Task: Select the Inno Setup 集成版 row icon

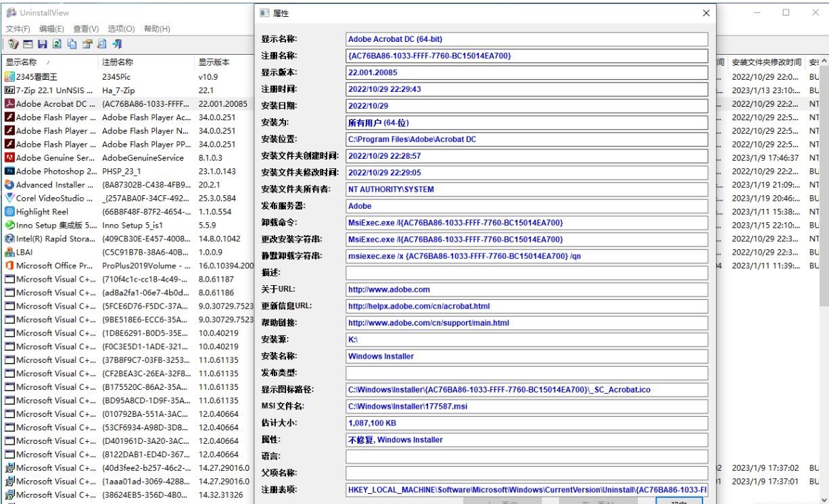Action: [x=9, y=225]
